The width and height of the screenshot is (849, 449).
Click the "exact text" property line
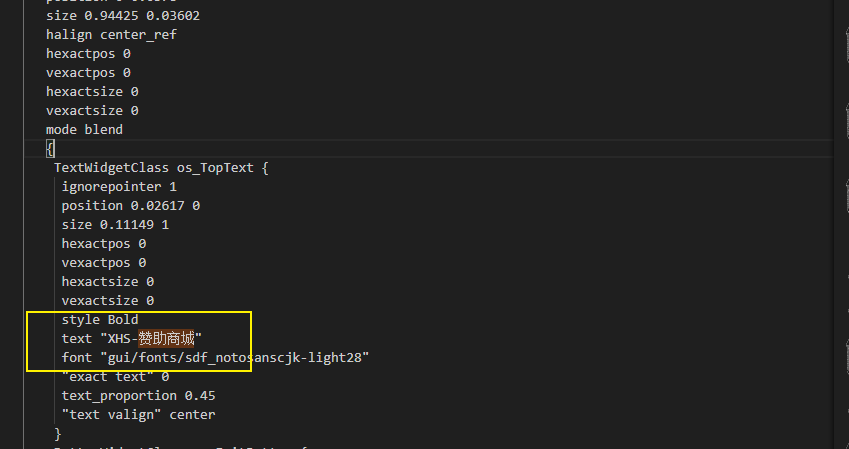point(114,377)
